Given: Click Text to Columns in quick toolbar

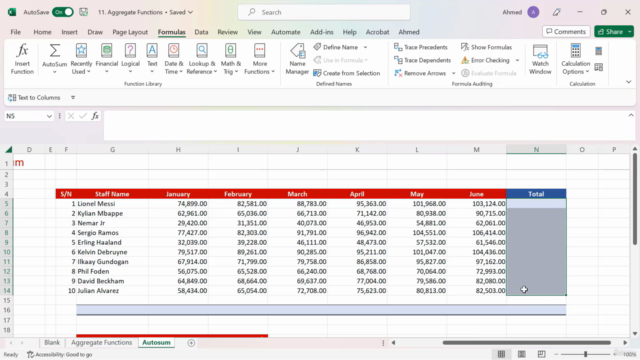Looking at the screenshot, I should 34,98.
